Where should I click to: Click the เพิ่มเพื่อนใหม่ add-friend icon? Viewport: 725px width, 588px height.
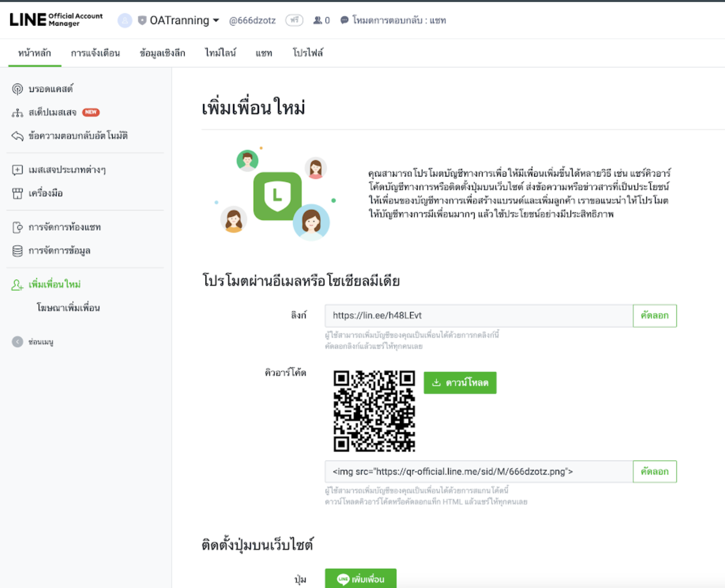[17, 285]
